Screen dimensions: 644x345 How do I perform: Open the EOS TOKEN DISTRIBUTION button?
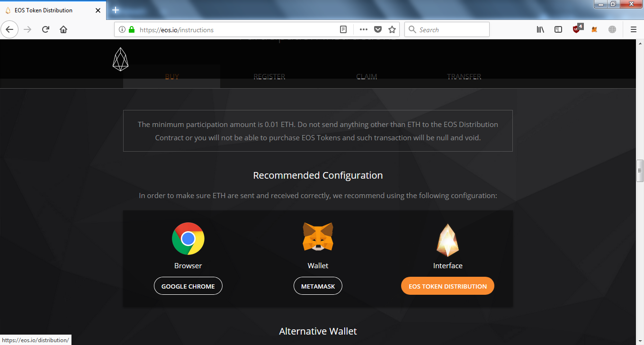click(447, 286)
